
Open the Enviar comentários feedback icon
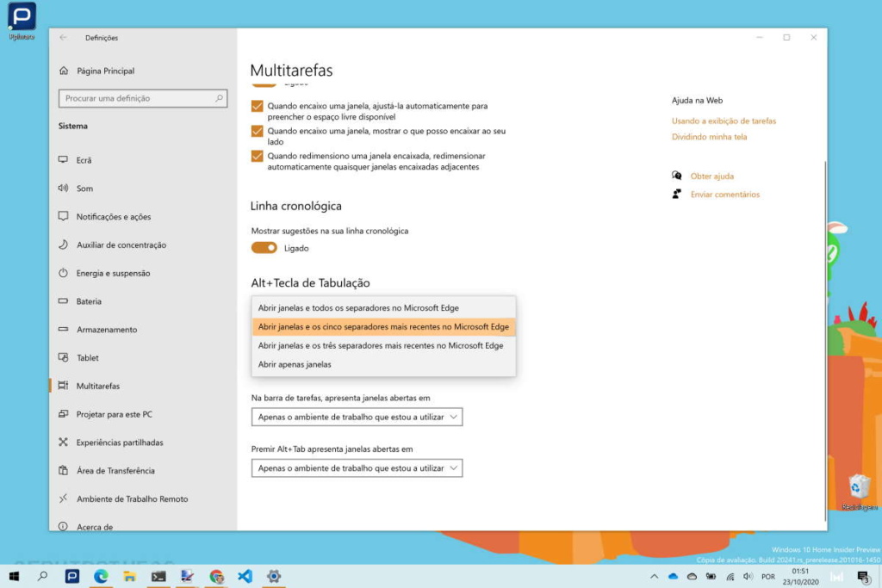[x=678, y=194]
